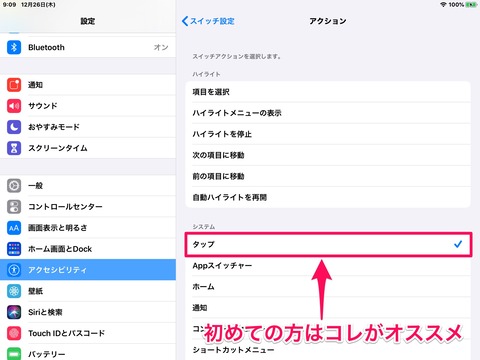Open Siriと検索 settings row

88,312
